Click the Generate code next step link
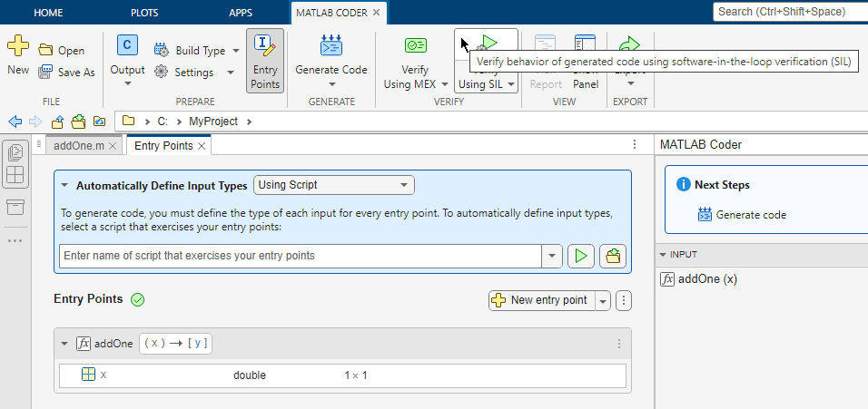 point(750,215)
